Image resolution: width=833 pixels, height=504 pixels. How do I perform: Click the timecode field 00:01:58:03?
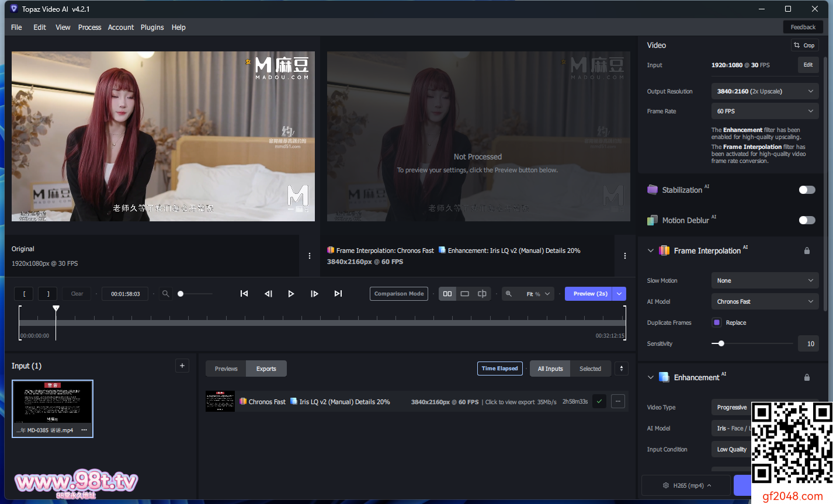[125, 294]
